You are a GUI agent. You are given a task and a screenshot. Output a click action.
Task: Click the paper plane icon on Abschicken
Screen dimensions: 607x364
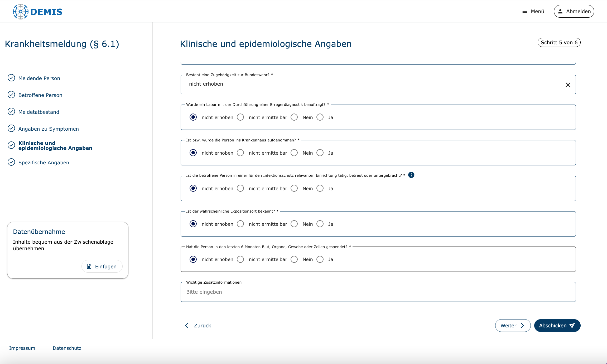tap(572, 326)
